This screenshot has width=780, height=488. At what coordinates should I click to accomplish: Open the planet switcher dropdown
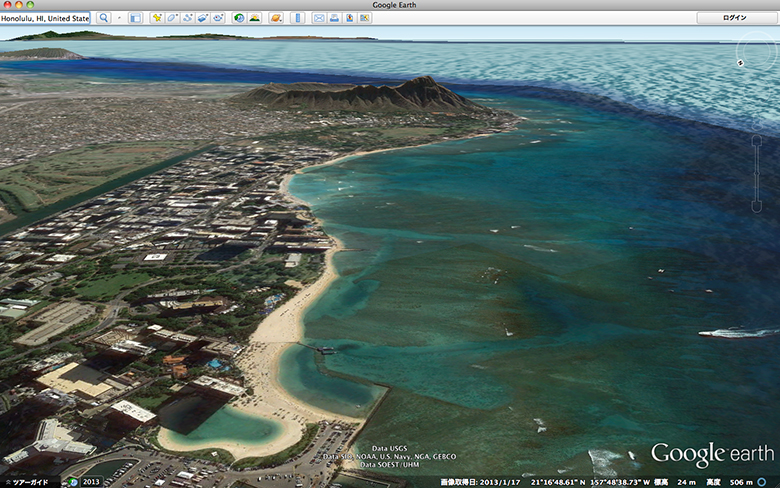pyautogui.click(x=275, y=18)
